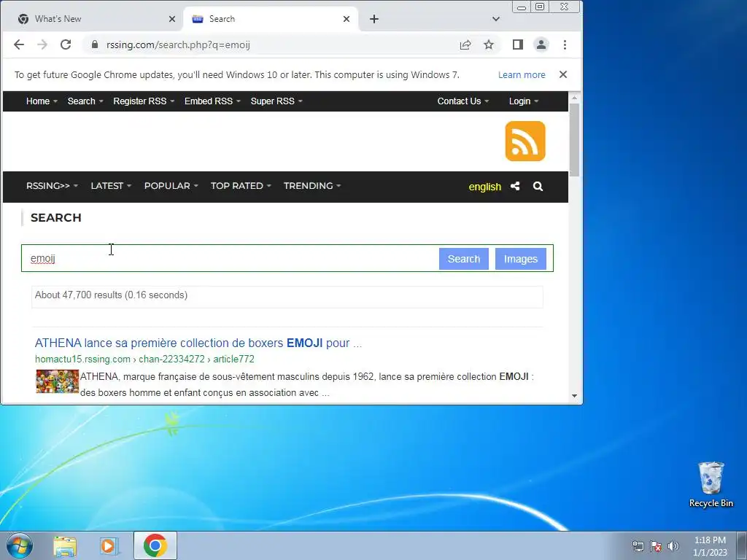This screenshot has width=747, height=560.
Task: Open the network tray icon
Action: pyautogui.click(x=638, y=546)
